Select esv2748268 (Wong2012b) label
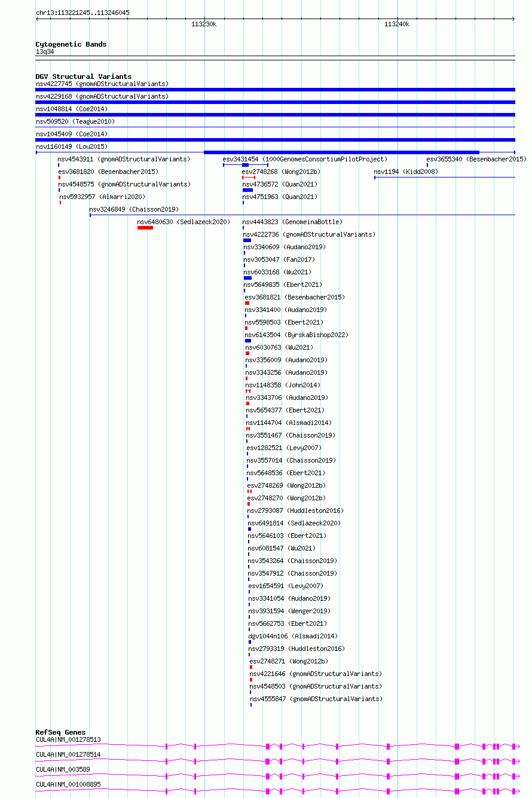 (x=281, y=172)
